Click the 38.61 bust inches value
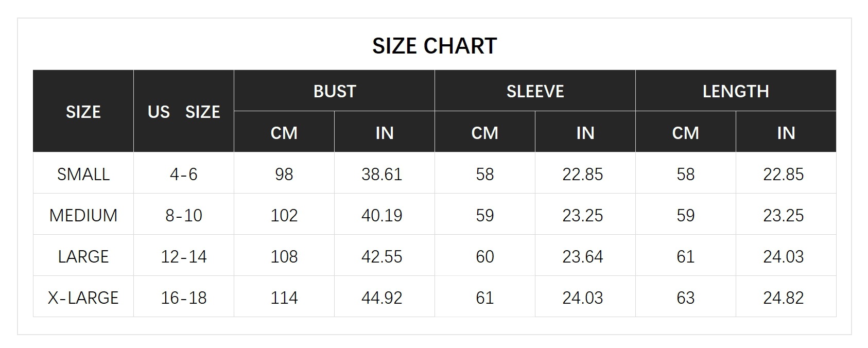Screen dimensions: 868x348 pos(381,174)
